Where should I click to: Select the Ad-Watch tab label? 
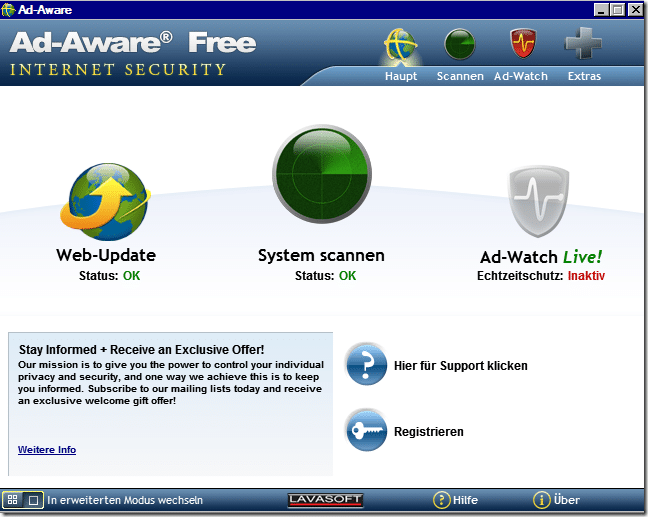(521, 76)
